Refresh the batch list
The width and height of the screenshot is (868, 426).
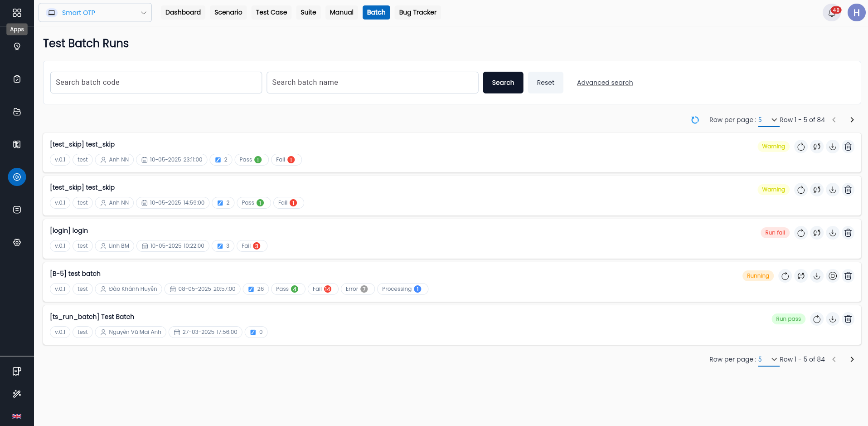click(695, 120)
